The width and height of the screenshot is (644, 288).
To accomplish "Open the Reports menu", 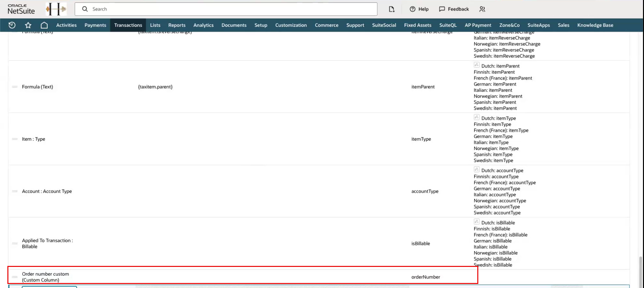I will click(177, 25).
